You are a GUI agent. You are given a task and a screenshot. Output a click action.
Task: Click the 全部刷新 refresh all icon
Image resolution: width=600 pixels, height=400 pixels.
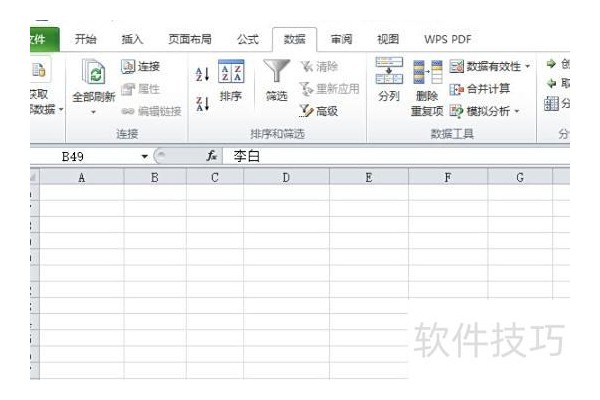[x=94, y=72]
